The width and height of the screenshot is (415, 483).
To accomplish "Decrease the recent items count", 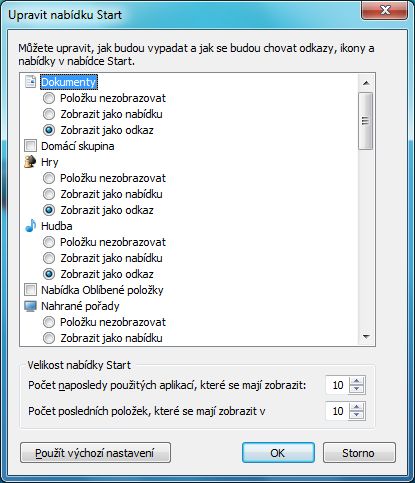I will (x=357, y=415).
